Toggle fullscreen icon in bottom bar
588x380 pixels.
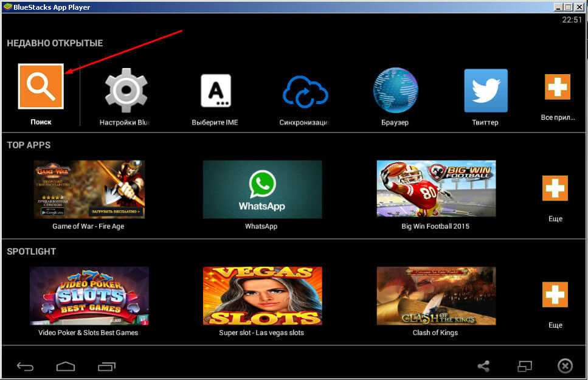(524, 366)
